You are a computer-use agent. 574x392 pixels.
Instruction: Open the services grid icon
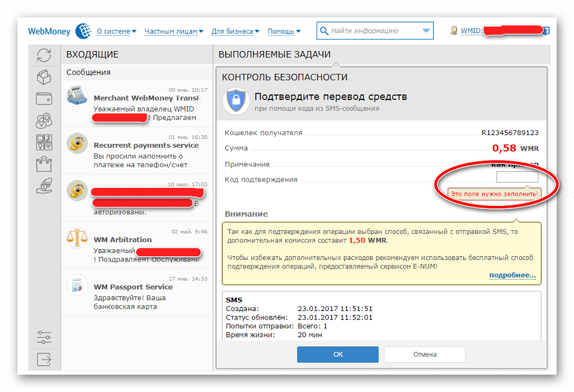tap(44, 142)
